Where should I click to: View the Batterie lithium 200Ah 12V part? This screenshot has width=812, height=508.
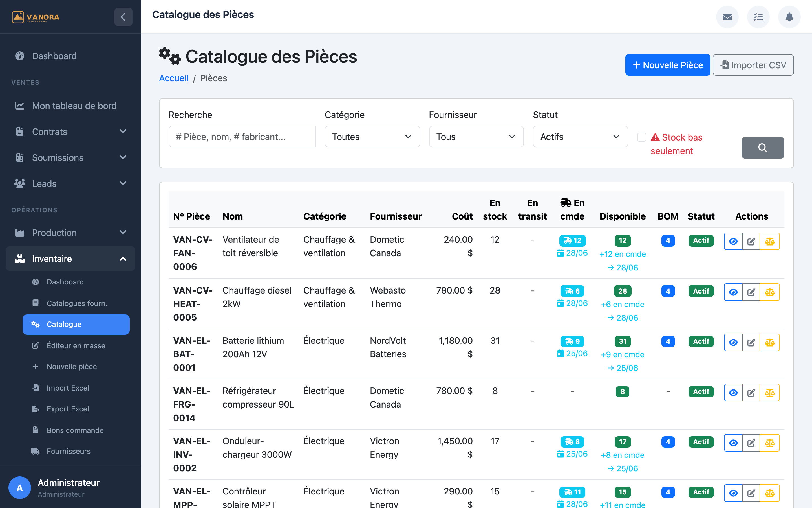[733, 342]
